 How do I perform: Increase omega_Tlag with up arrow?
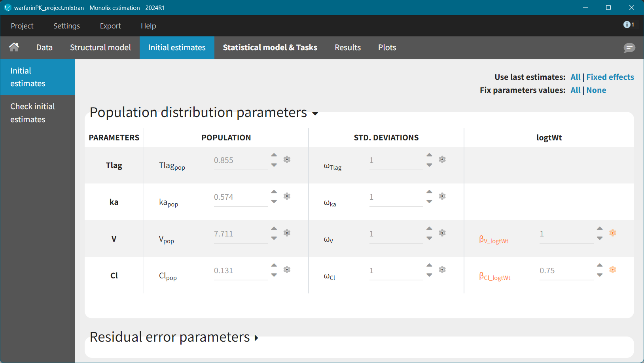click(429, 155)
